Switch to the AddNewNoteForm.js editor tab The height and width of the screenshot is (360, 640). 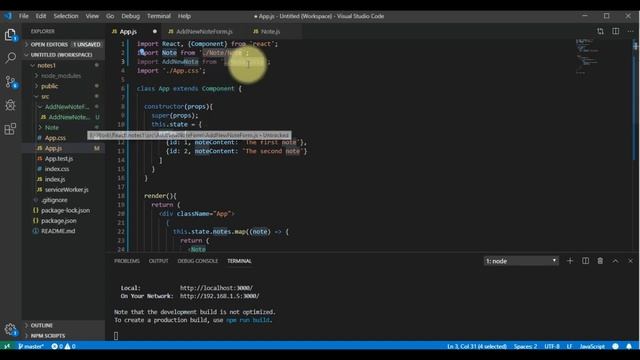coord(204,31)
